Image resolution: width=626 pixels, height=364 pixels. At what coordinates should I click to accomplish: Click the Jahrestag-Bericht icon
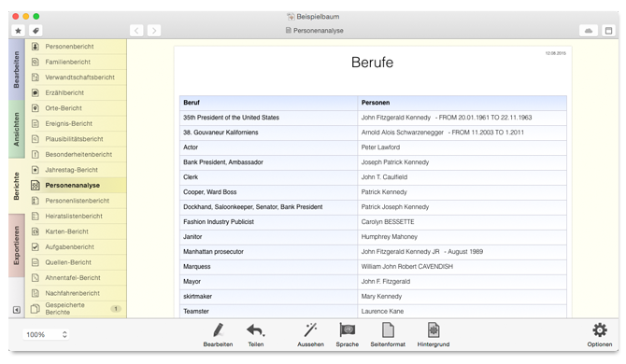[x=36, y=170]
